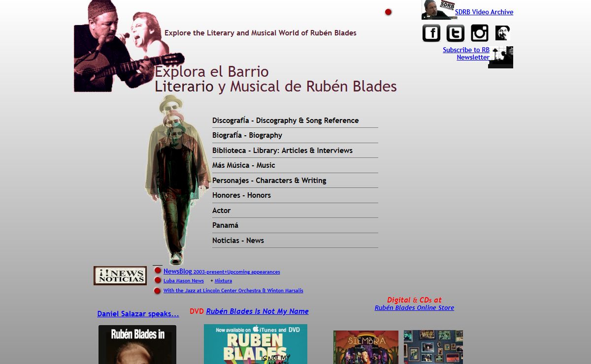Open Daniel Salazar speaks... link
Screen dimensions: 591x364
click(x=138, y=314)
